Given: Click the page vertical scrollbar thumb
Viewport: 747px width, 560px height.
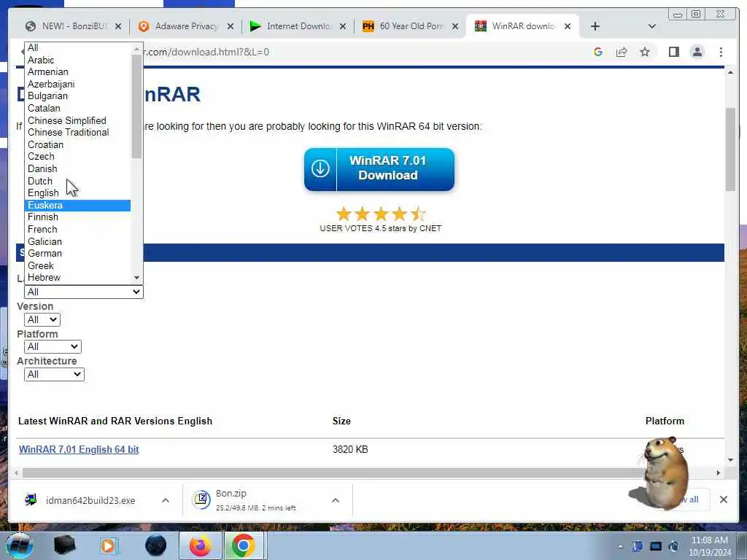Looking at the screenshot, I should point(730,149).
